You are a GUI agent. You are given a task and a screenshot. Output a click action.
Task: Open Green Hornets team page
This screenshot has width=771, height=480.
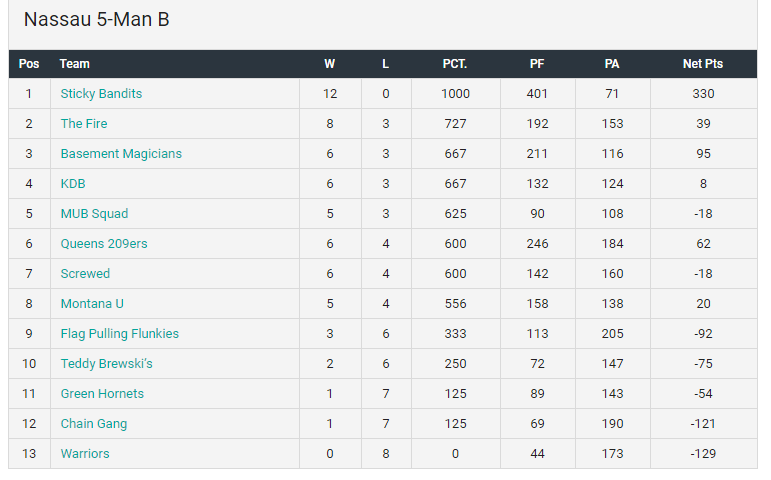(x=102, y=394)
